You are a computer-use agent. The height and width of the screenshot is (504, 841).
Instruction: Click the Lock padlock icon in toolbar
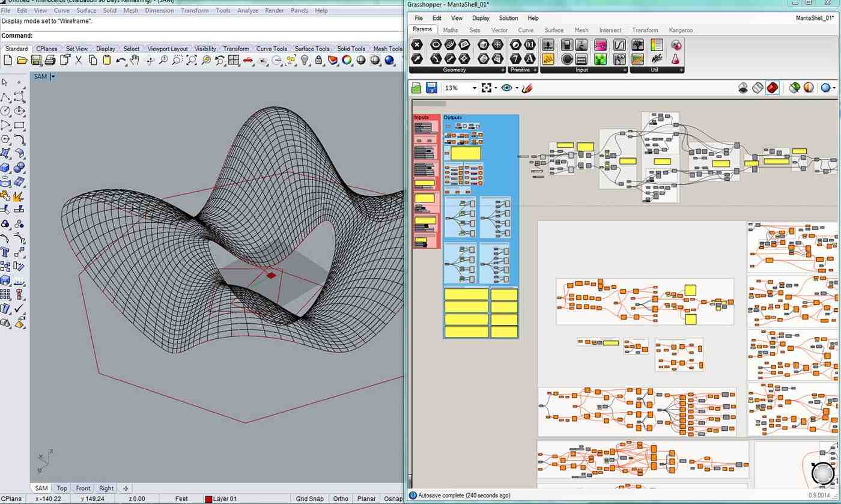(318, 60)
